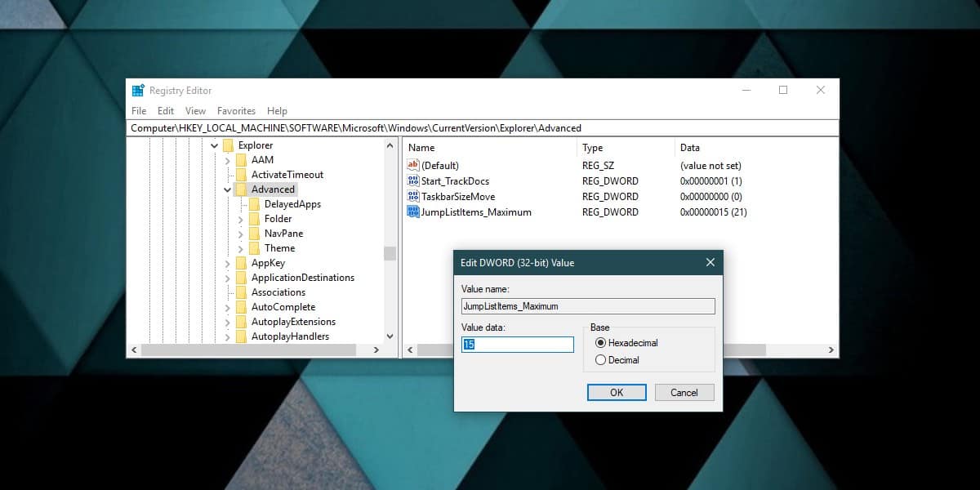The image size is (980, 490).
Task: Select the 0x00000001 (1) data cell
Action: point(710,181)
